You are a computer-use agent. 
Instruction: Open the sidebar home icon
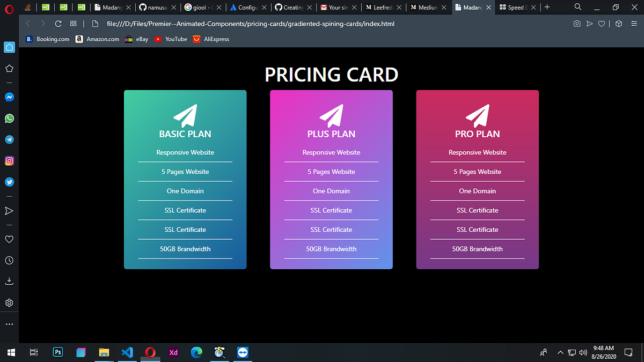pos(9,47)
